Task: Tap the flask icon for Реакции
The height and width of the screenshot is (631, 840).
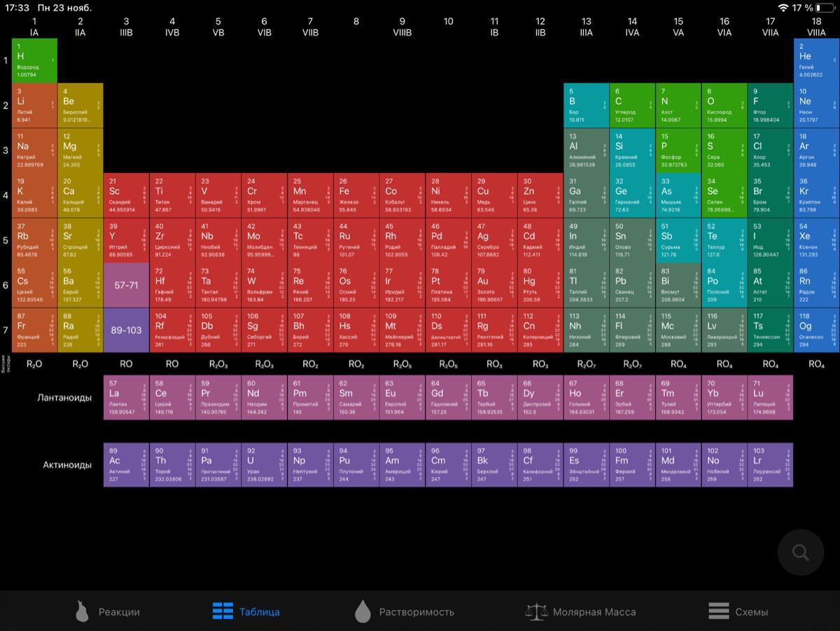Action: (82, 611)
